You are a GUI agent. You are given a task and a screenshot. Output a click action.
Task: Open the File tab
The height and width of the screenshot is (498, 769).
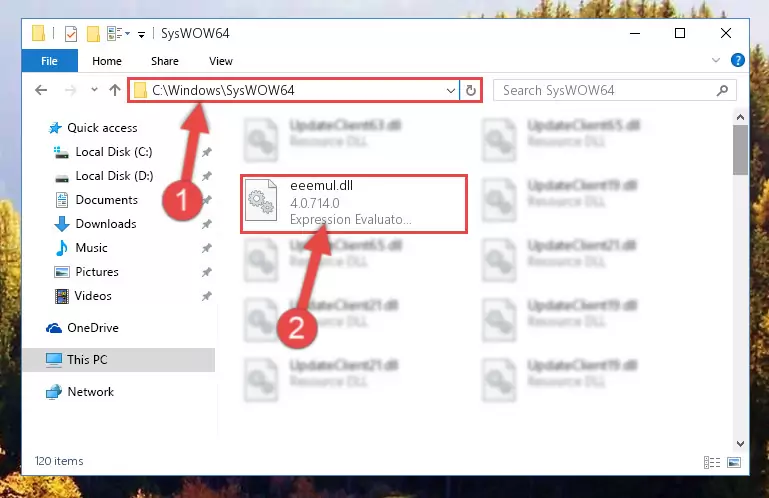tap(50, 61)
